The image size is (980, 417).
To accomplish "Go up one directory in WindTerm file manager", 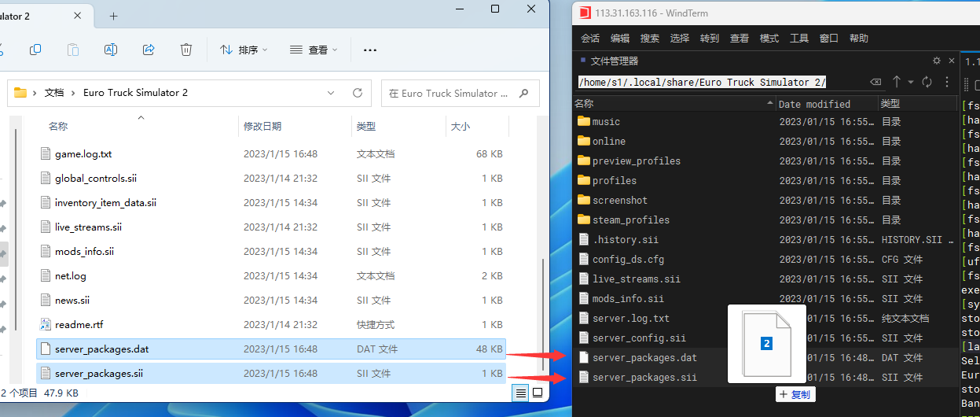I will [896, 82].
